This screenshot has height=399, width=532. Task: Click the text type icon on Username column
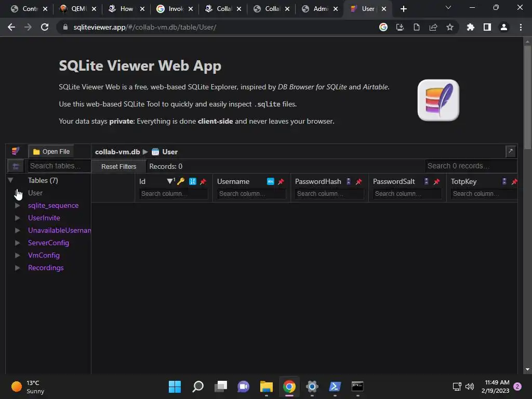[x=270, y=181]
